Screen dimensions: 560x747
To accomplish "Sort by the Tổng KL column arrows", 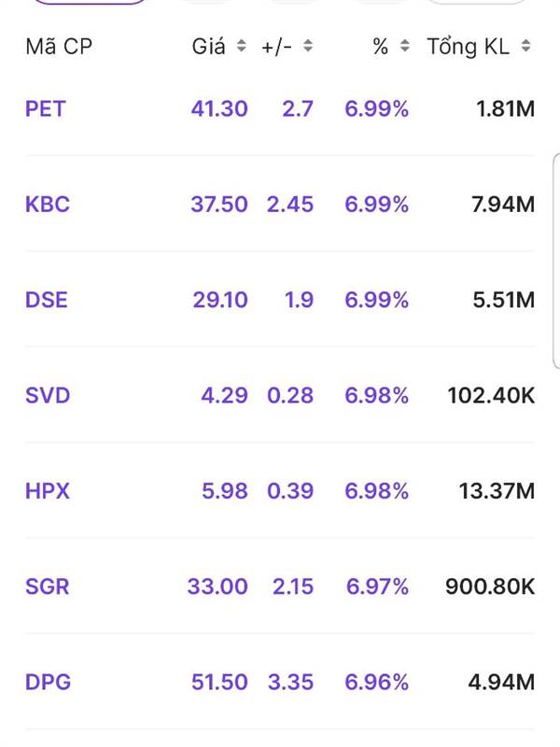I will tap(525, 46).
